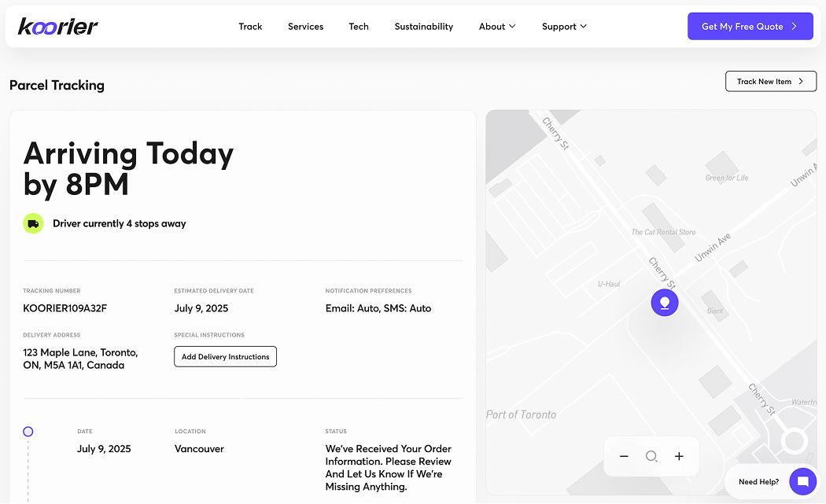Click the timeline circle marker for Vancouver
This screenshot has width=826, height=504.
coord(28,432)
